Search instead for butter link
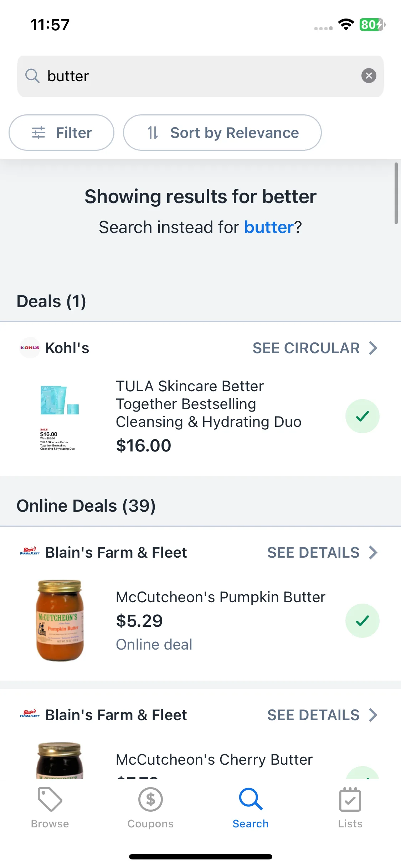The height and width of the screenshot is (868, 401). [x=269, y=227]
